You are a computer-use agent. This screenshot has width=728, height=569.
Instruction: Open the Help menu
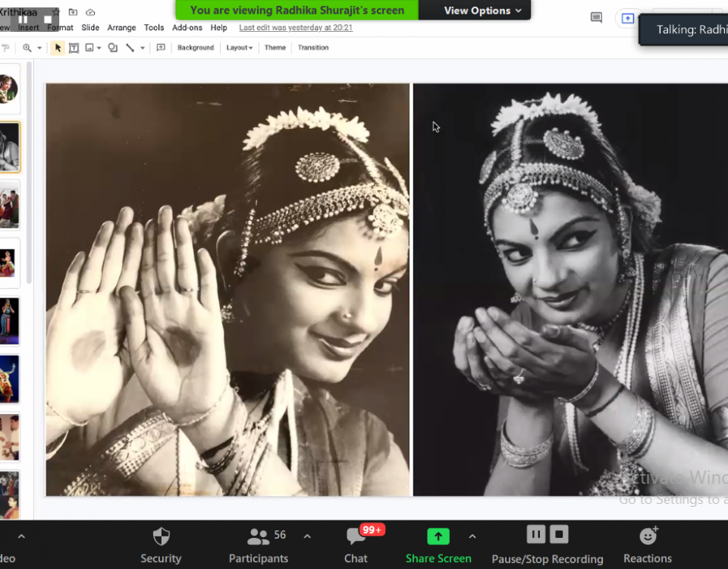coord(218,28)
